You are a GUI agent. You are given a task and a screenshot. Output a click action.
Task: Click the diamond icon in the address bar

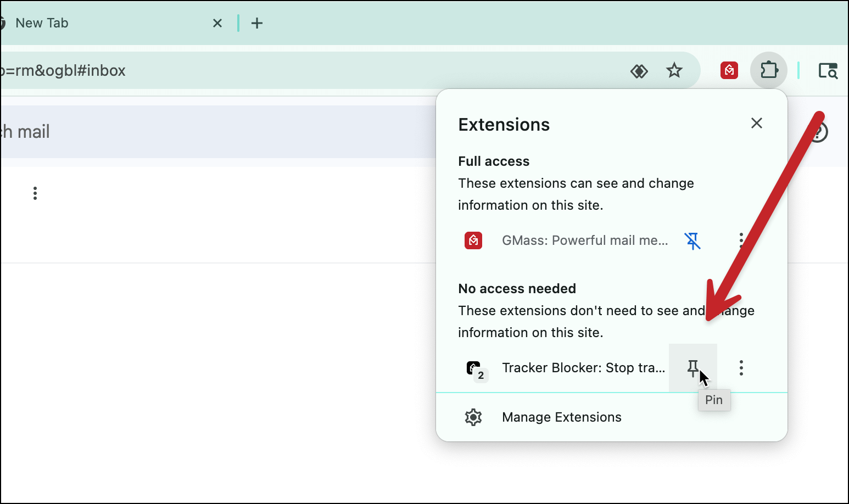[x=639, y=71]
